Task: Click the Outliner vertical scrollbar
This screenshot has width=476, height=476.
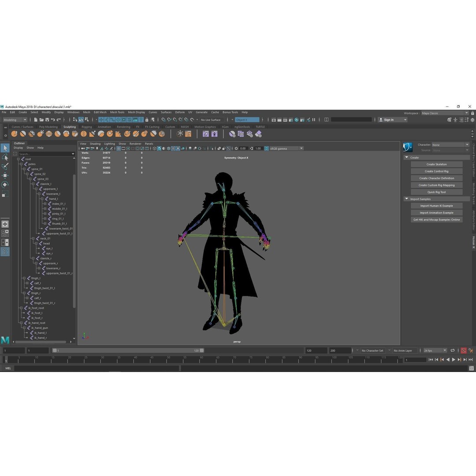Action: click(x=74, y=242)
